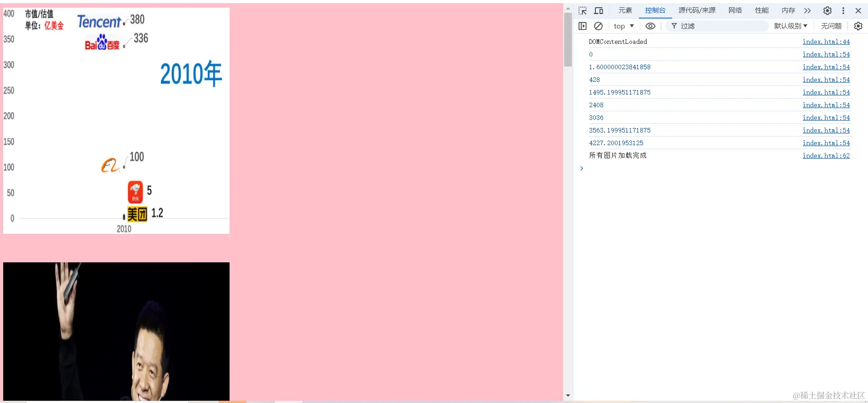Close the DevTools panel
Screen dimensions: 868x403
(x=858, y=10)
